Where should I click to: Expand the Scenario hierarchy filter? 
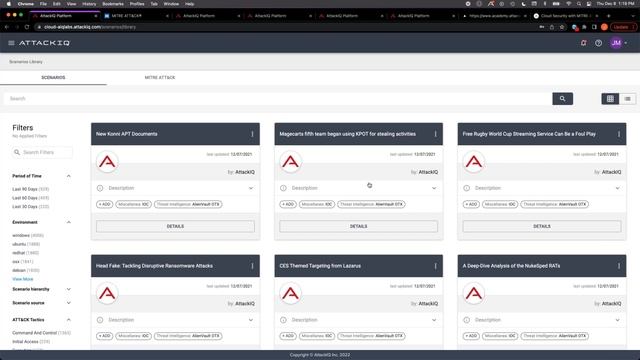69,289
